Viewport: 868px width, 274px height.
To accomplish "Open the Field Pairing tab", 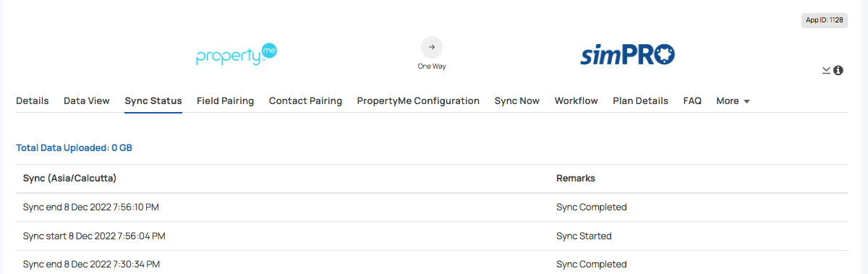I will point(225,101).
